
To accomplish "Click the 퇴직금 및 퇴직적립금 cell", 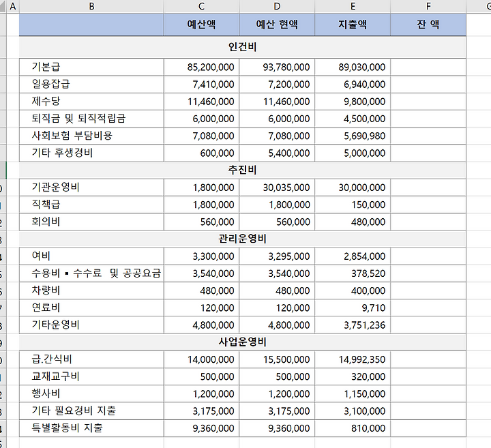I will tap(91, 119).
